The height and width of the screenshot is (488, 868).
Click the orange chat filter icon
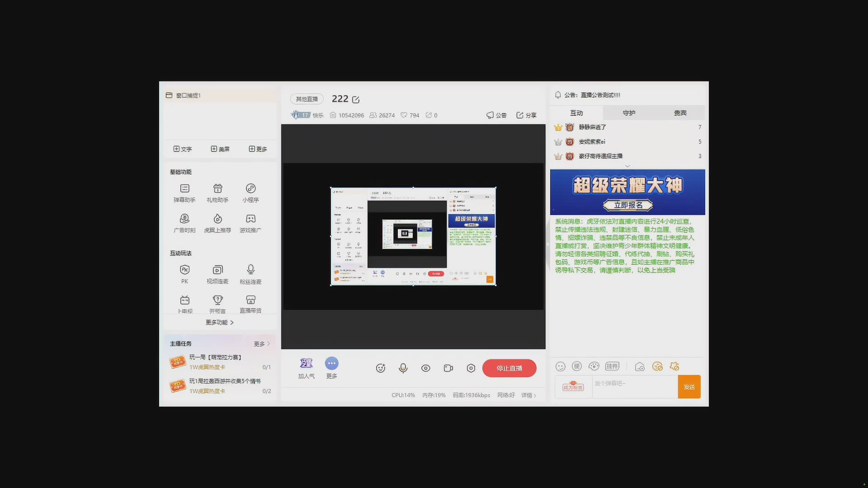tap(657, 366)
